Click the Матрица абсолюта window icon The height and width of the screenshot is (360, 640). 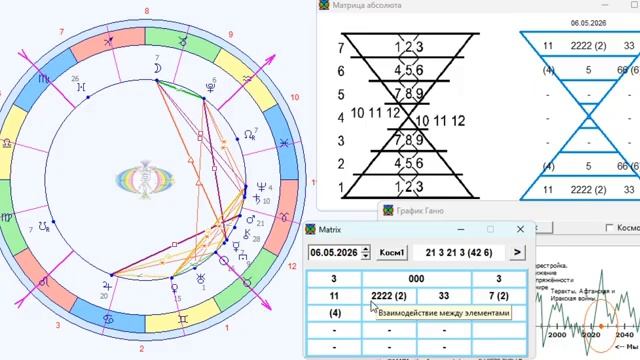[x=324, y=5]
